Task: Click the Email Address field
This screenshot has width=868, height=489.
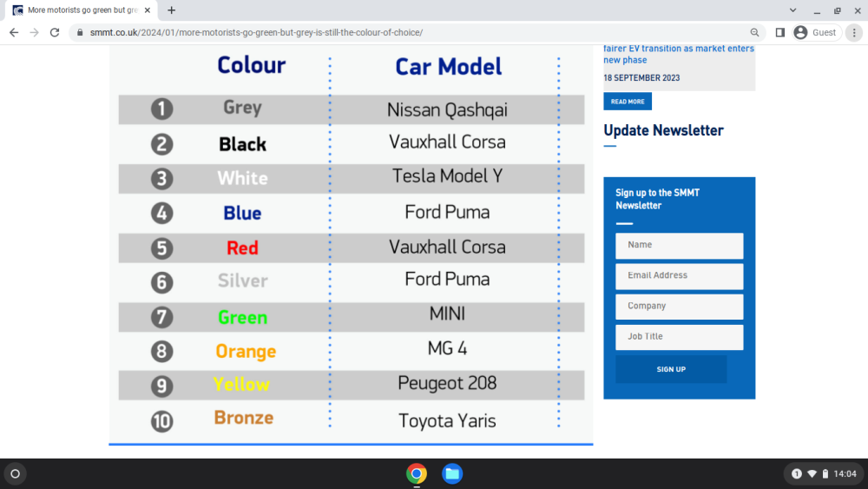Action: pos(680,276)
